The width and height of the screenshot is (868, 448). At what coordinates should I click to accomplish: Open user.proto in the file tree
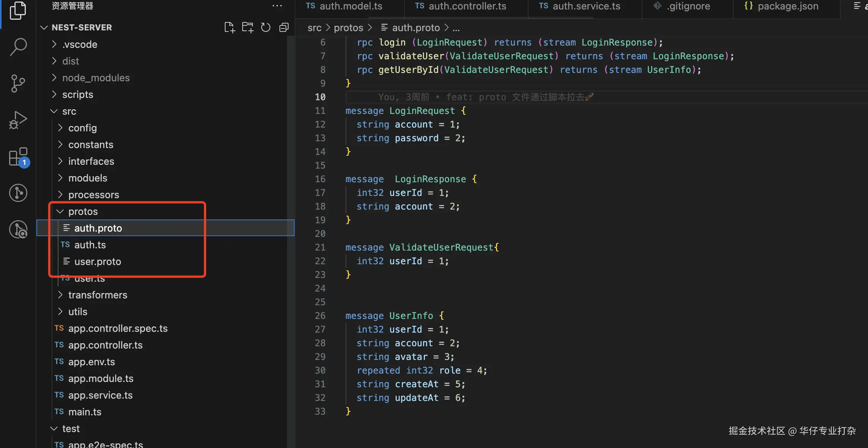pyautogui.click(x=98, y=262)
